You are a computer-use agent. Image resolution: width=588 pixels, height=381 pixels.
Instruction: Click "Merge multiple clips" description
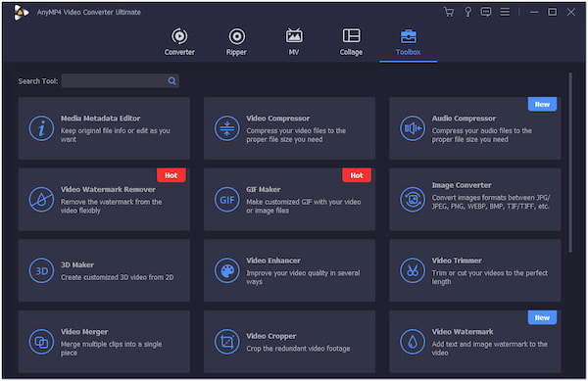point(111,349)
